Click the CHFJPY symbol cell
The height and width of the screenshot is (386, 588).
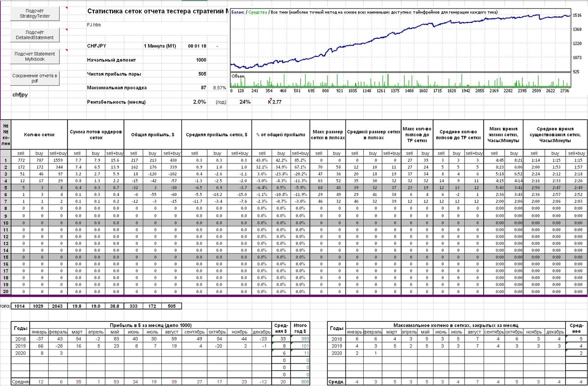click(97, 46)
